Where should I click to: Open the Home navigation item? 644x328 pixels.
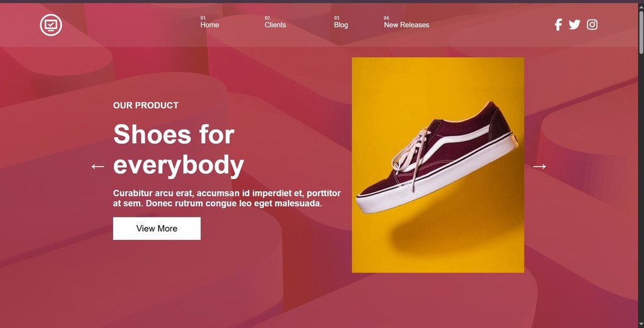209,25
